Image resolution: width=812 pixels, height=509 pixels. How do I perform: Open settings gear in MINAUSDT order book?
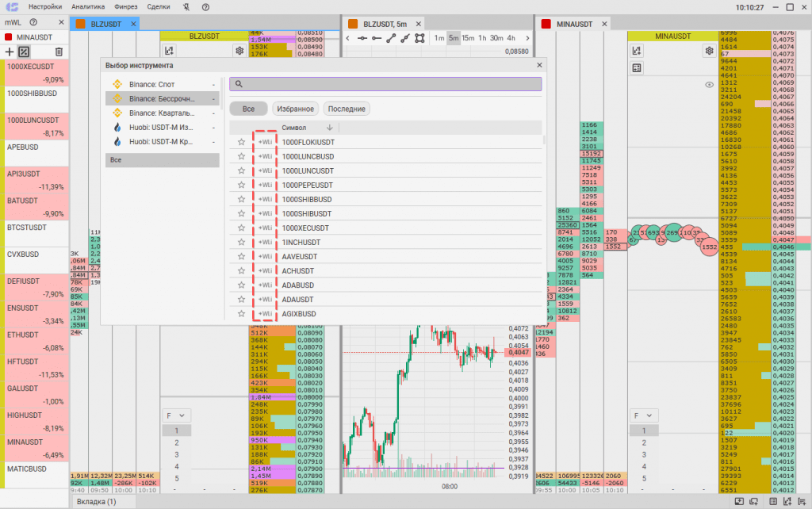pos(709,51)
